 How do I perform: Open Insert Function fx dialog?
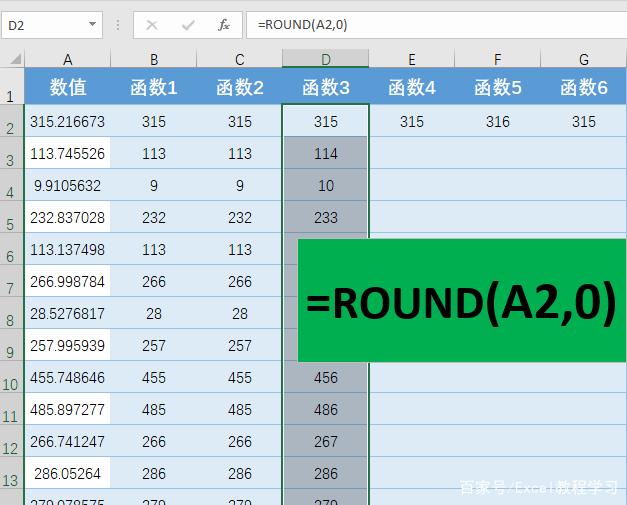coord(224,25)
